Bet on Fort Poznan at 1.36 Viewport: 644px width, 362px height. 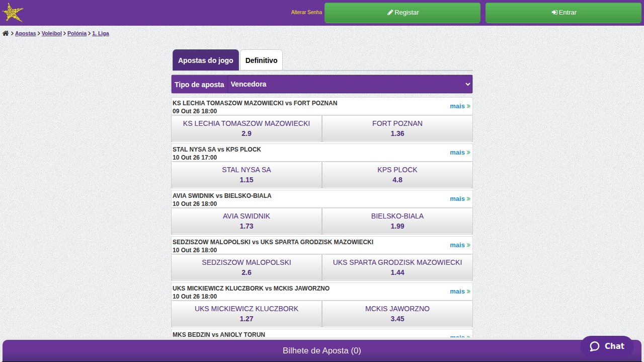[397, 128]
